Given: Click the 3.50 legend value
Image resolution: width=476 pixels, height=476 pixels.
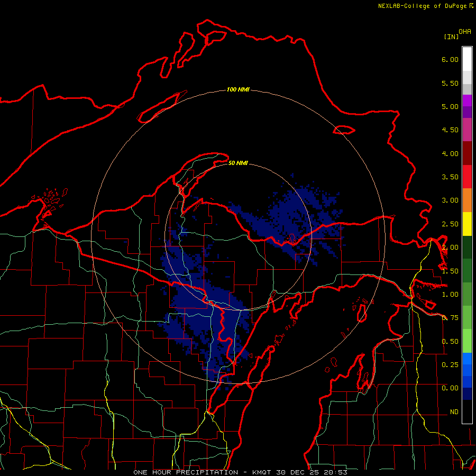Looking at the screenshot, I should (x=450, y=177).
